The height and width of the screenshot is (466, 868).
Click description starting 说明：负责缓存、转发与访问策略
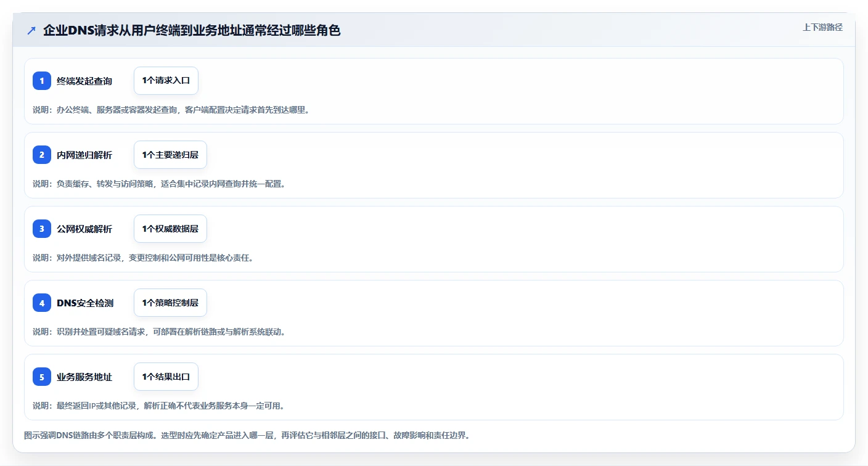click(x=159, y=184)
